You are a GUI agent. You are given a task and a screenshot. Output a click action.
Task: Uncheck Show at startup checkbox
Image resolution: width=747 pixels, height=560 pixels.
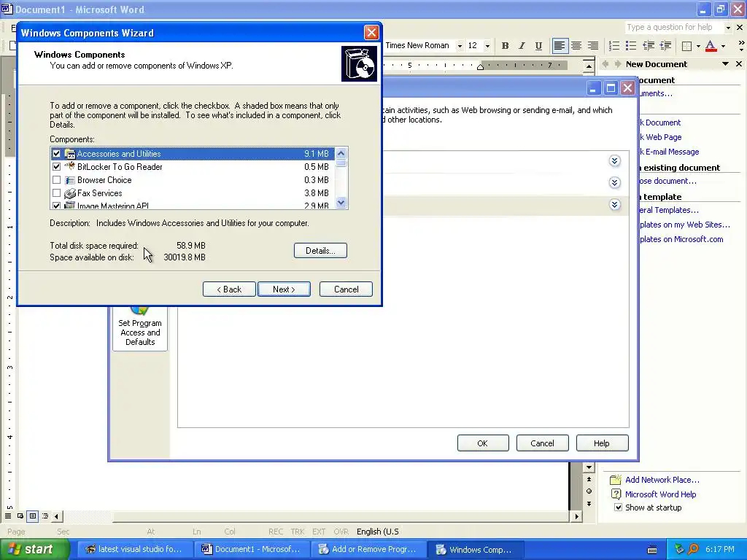pos(618,507)
